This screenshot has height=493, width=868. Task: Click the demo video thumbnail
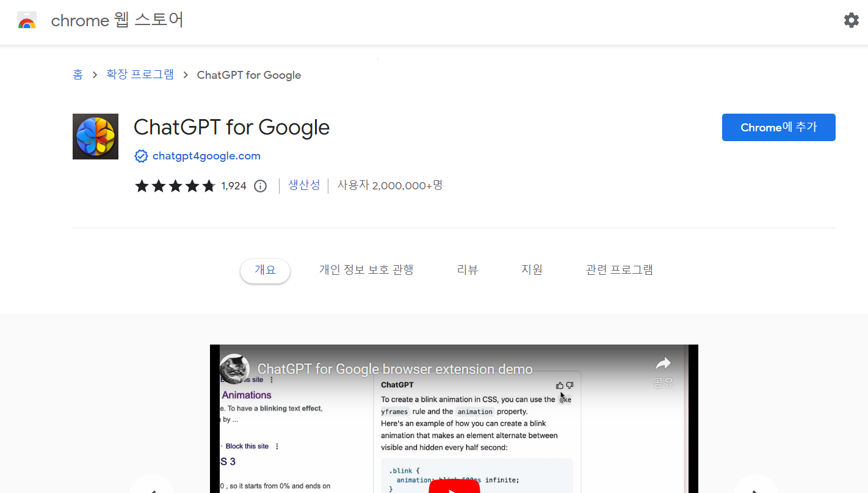454,418
